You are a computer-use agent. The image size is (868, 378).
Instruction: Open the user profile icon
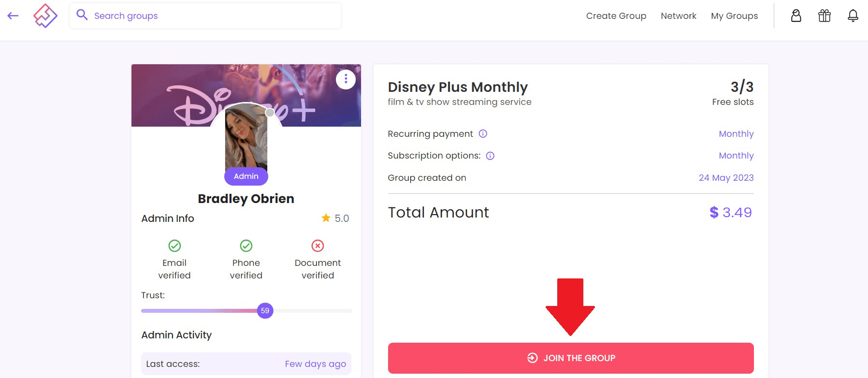pyautogui.click(x=796, y=16)
